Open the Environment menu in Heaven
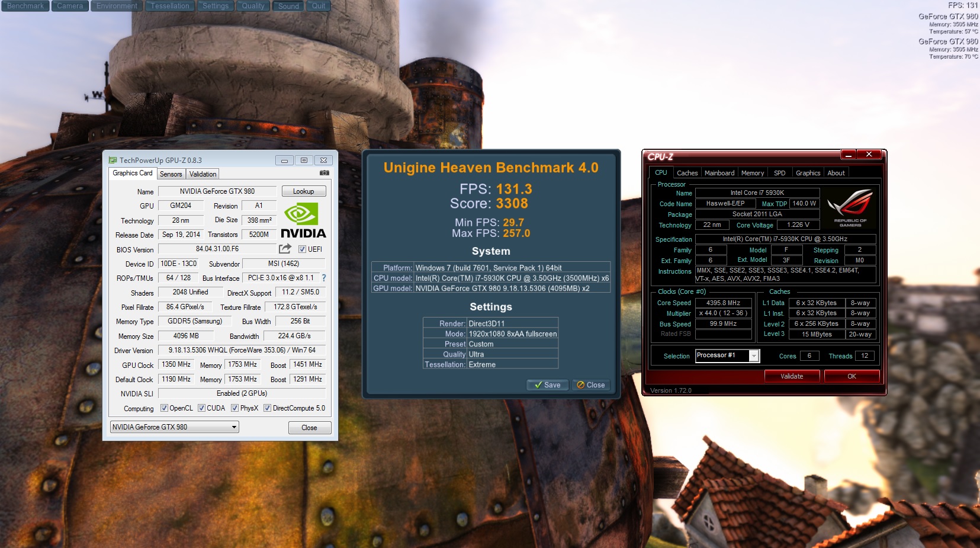Screen dimensions: 980x548 [x=117, y=6]
